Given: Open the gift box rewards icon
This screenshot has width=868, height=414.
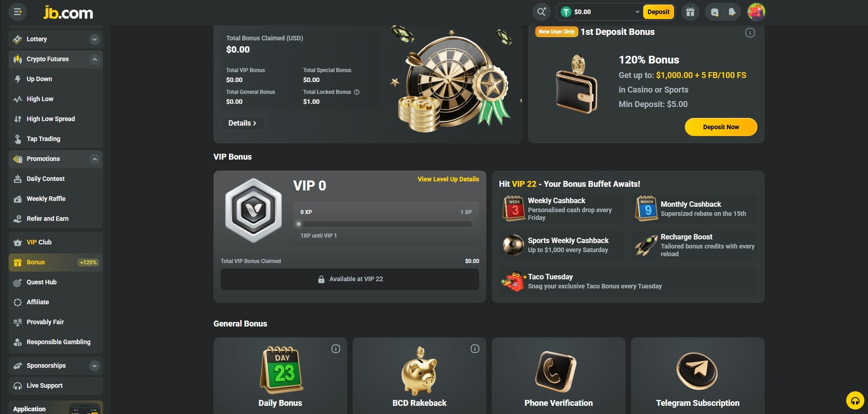Looking at the screenshot, I should point(690,12).
